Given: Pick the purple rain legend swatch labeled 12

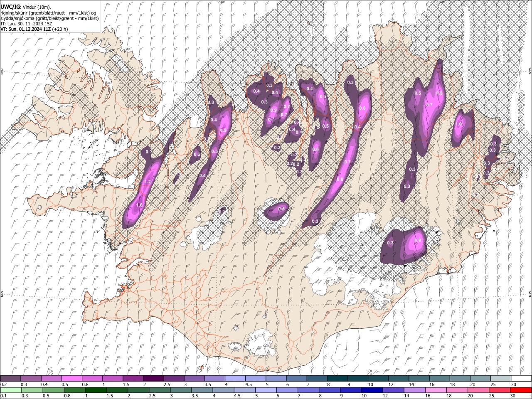Looking at the screenshot, I should (393, 390).
